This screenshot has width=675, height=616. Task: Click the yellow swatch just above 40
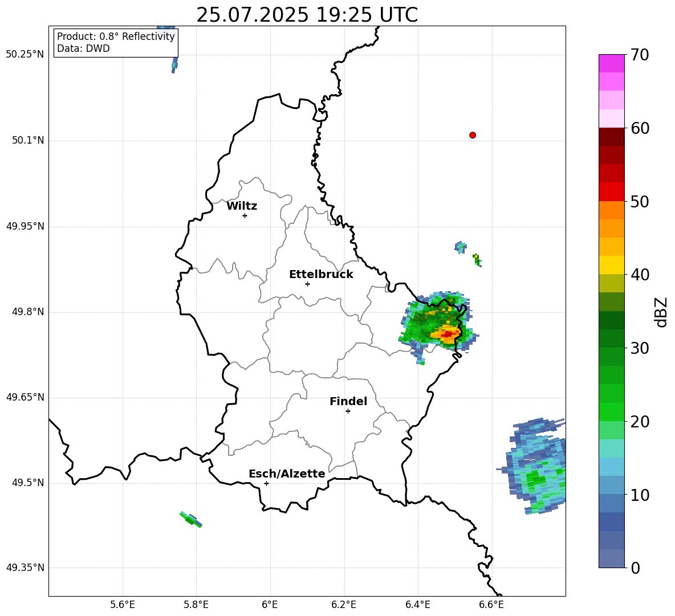[x=611, y=265]
